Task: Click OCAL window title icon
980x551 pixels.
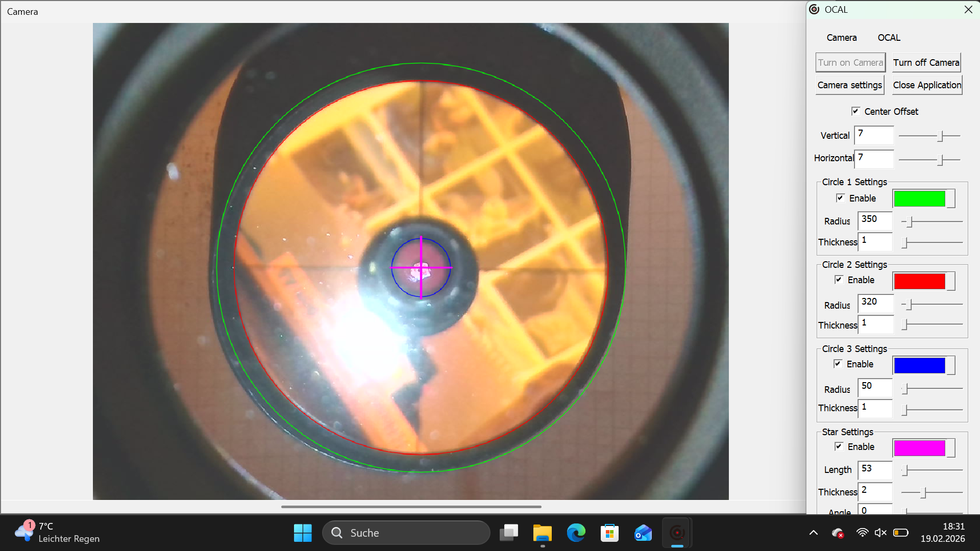Action: point(815,10)
